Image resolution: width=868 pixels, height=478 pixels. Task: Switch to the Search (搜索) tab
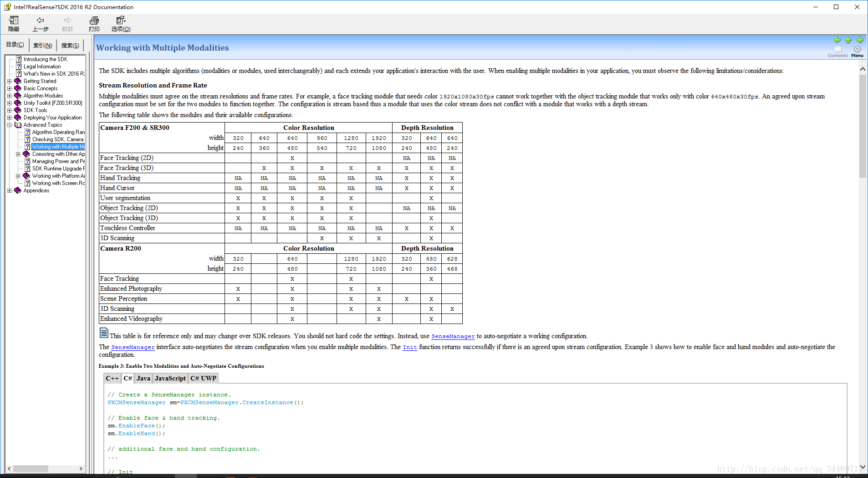click(x=70, y=45)
